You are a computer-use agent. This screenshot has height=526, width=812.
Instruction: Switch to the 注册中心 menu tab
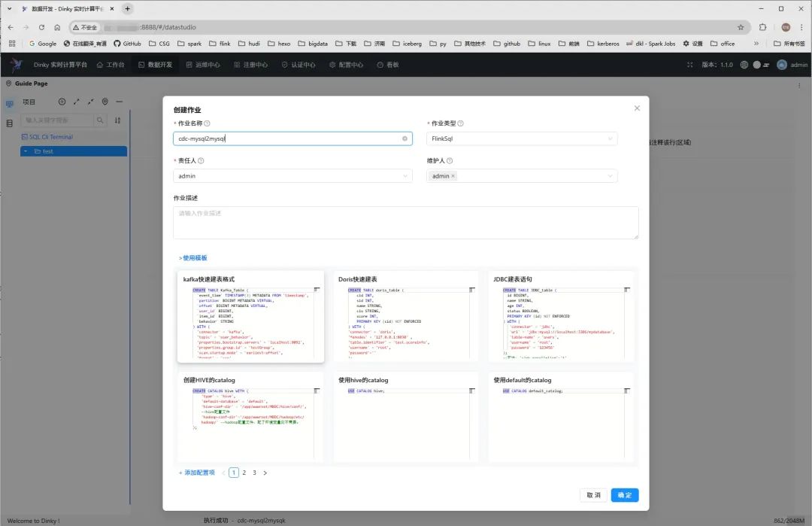[x=250, y=65]
